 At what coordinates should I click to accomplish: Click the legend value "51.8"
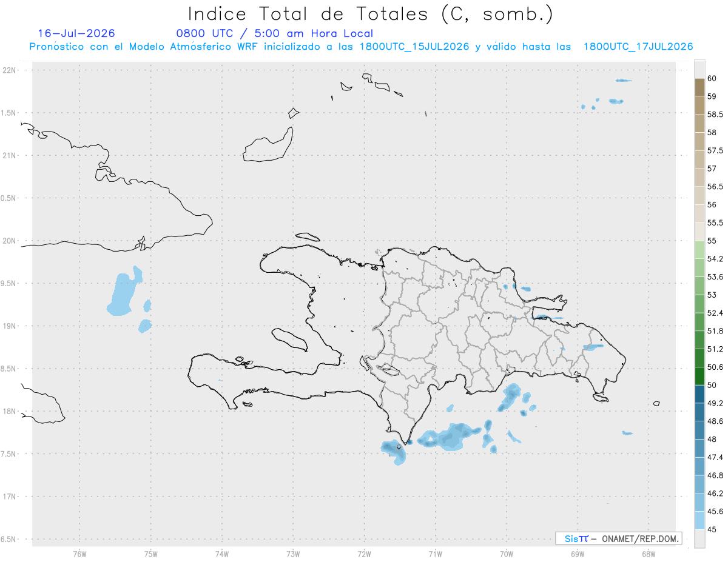(x=715, y=331)
